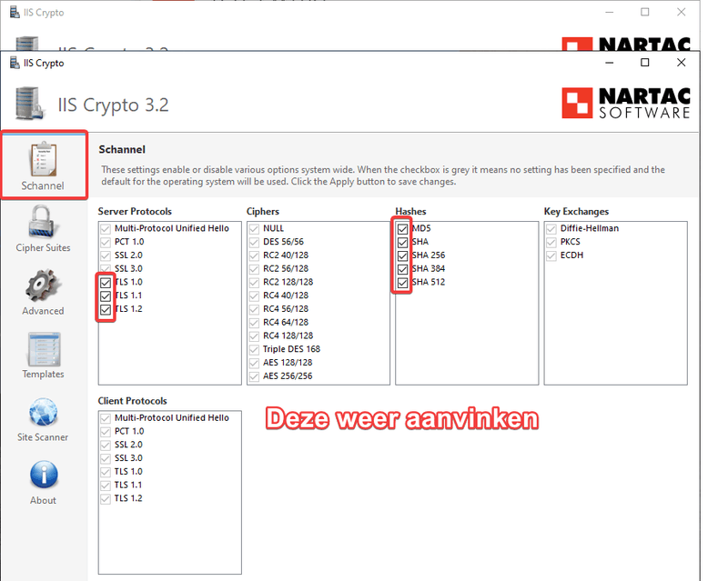Click the Ciphers heading
The image size is (728, 581).
(263, 211)
